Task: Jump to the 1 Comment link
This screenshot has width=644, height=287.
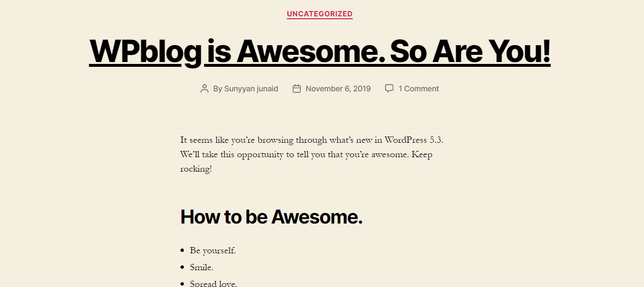Action: (x=419, y=88)
